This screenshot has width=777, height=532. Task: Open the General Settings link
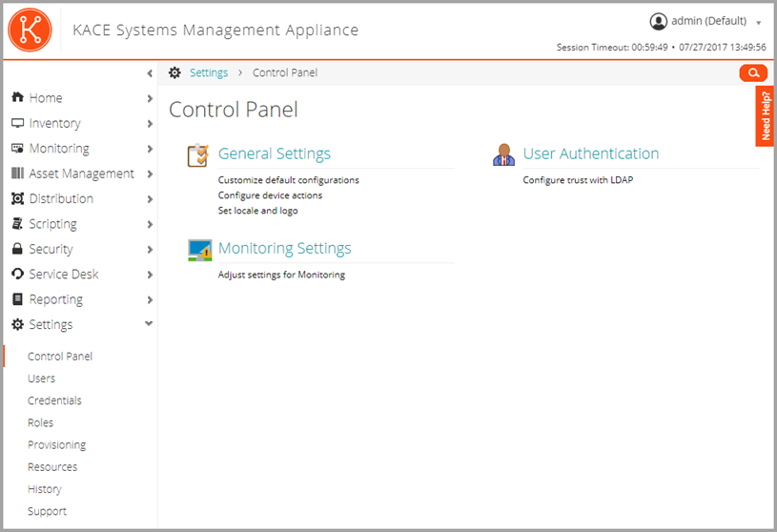coord(275,153)
